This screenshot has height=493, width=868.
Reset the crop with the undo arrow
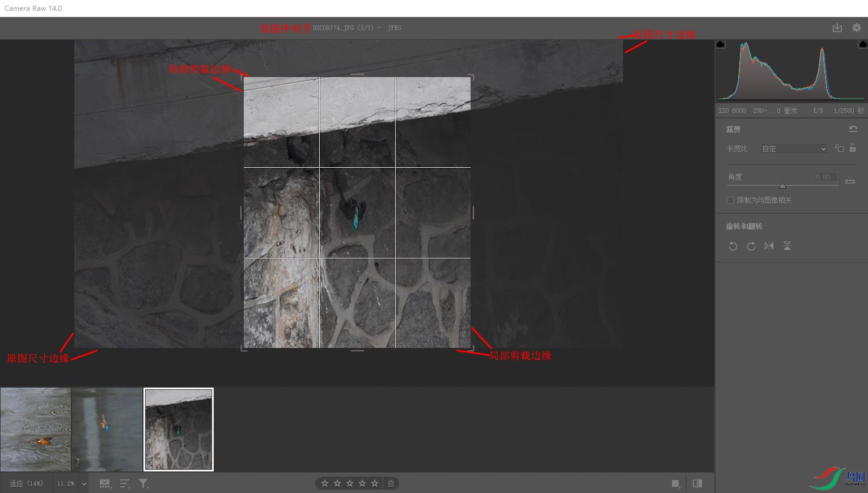(853, 129)
